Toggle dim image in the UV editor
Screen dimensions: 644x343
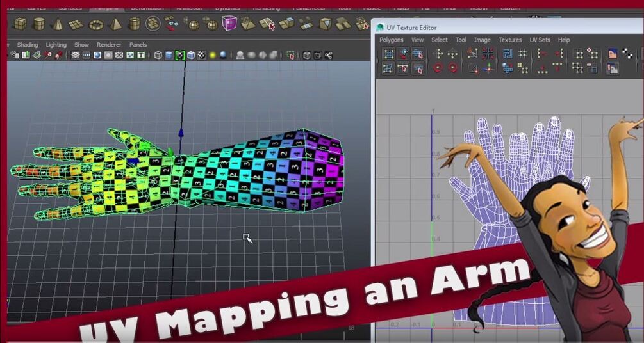coord(613,68)
